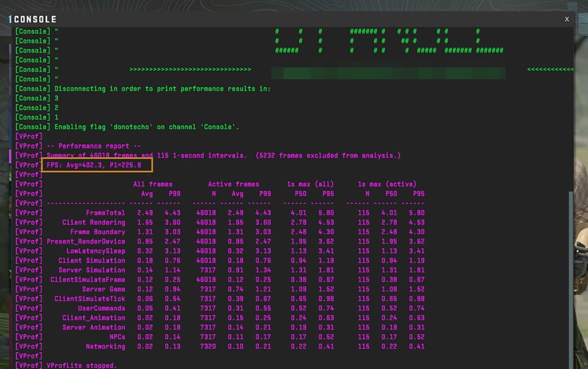Viewport: 588px width, 369px height.
Task: Click the ClientSimulateFrame row label
Action: (88, 280)
